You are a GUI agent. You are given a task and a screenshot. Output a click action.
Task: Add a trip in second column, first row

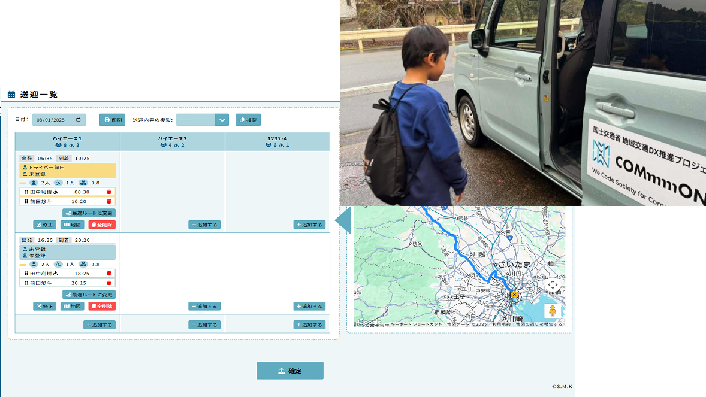(x=204, y=224)
